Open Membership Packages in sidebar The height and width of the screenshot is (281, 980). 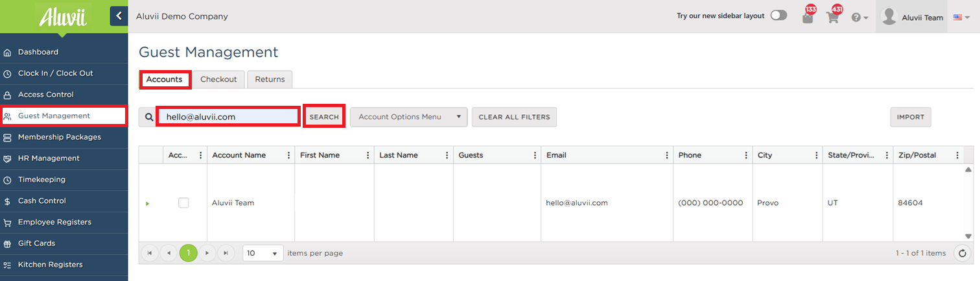64,137
